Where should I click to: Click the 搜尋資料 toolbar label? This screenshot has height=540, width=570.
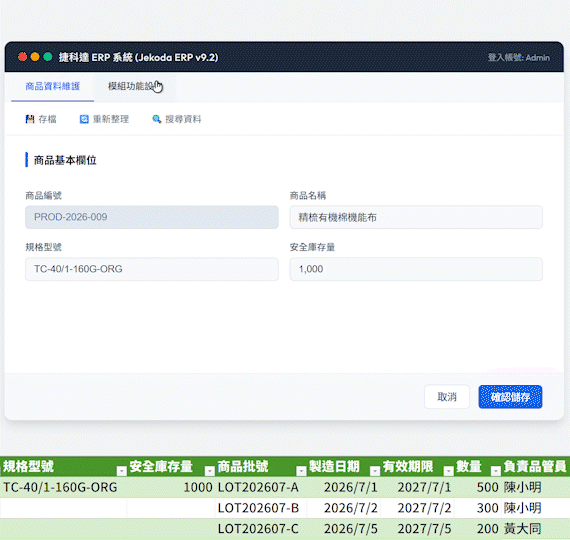tap(183, 119)
